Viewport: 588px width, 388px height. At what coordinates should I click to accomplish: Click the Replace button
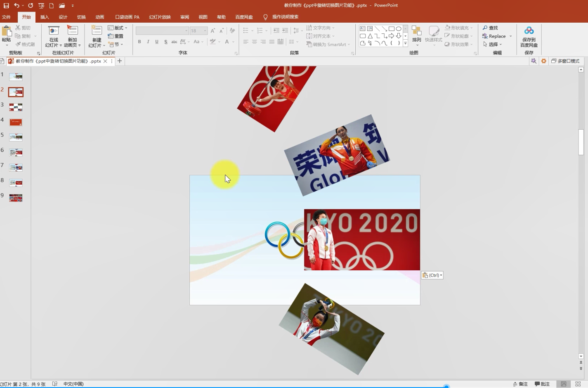(x=494, y=36)
